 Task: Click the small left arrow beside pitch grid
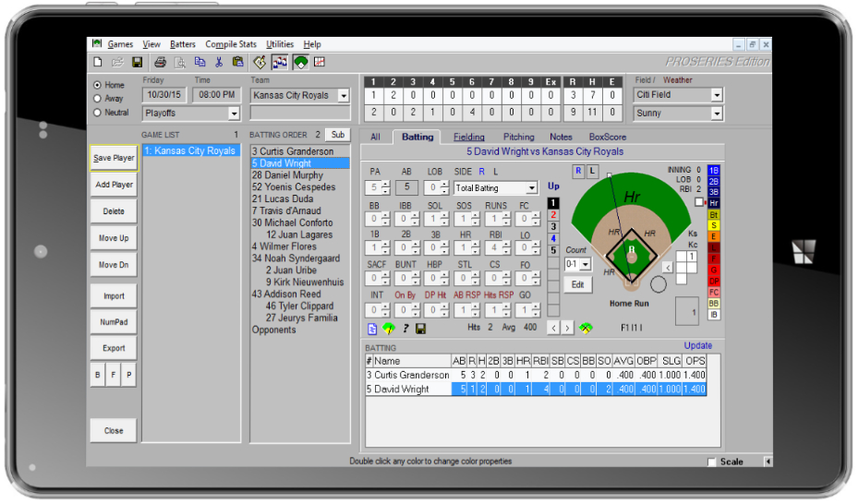pyautogui.click(x=667, y=268)
